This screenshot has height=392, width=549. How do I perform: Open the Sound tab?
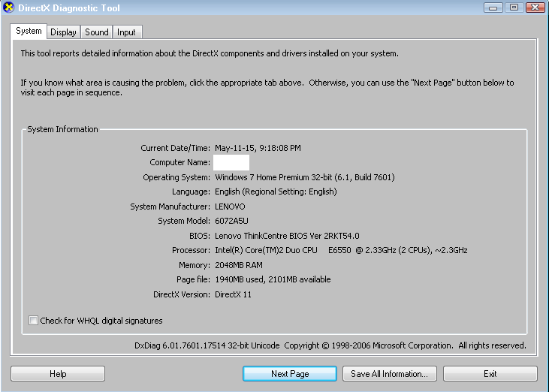[97, 32]
